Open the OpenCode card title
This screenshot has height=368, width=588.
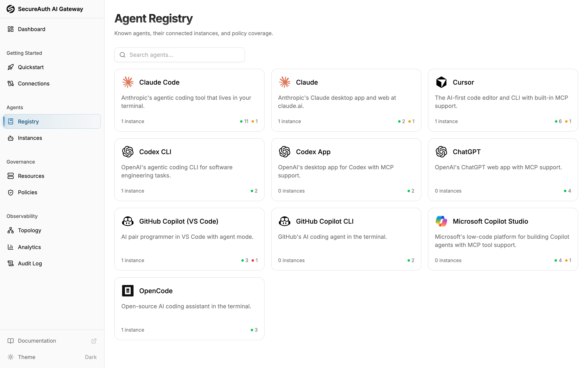click(156, 291)
